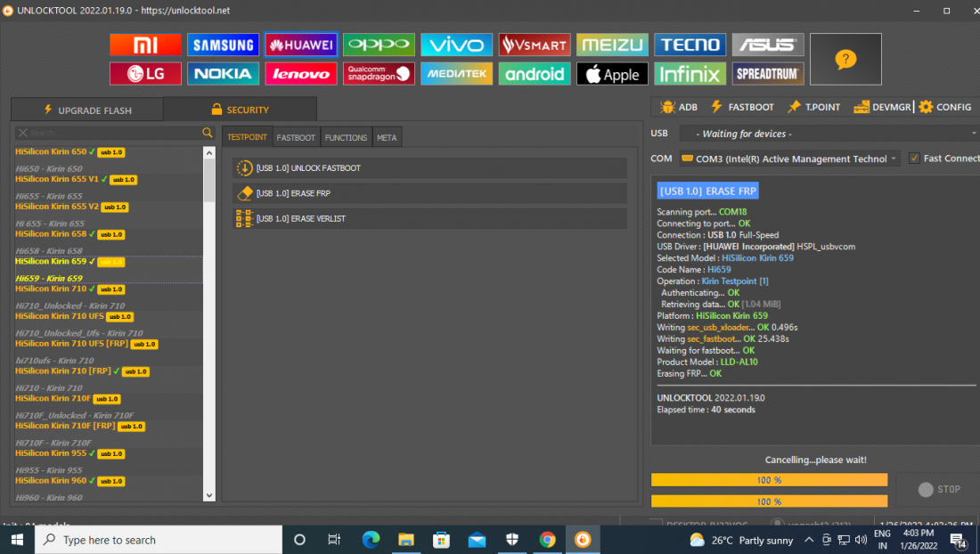Viewport: 980px width, 554px height.
Task: Open the FUNCTIONS tab
Action: pyautogui.click(x=346, y=137)
